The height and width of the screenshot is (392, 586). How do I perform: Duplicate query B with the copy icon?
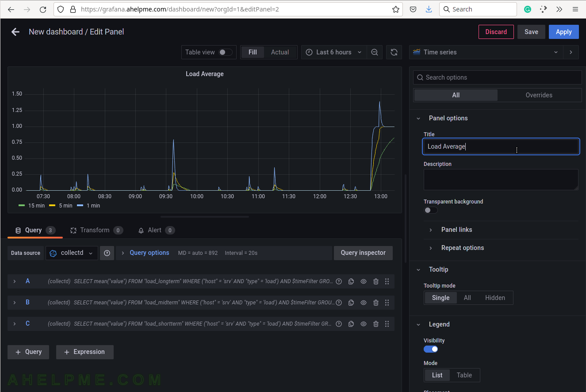click(x=351, y=303)
